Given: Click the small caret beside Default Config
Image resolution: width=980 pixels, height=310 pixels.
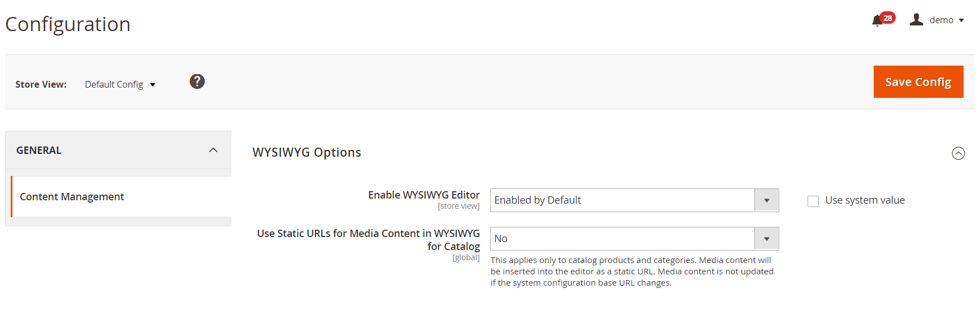Looking at the screenshot, I should (153, 85).
